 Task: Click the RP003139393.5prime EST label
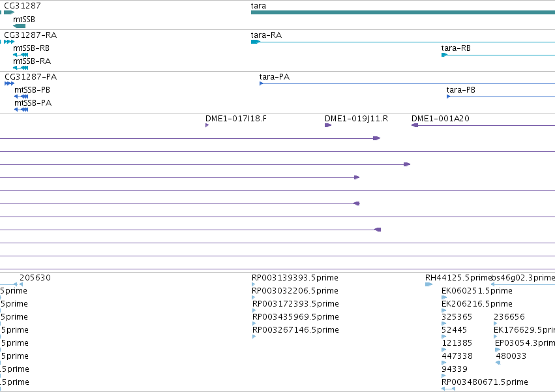click(x=295, y=278)
